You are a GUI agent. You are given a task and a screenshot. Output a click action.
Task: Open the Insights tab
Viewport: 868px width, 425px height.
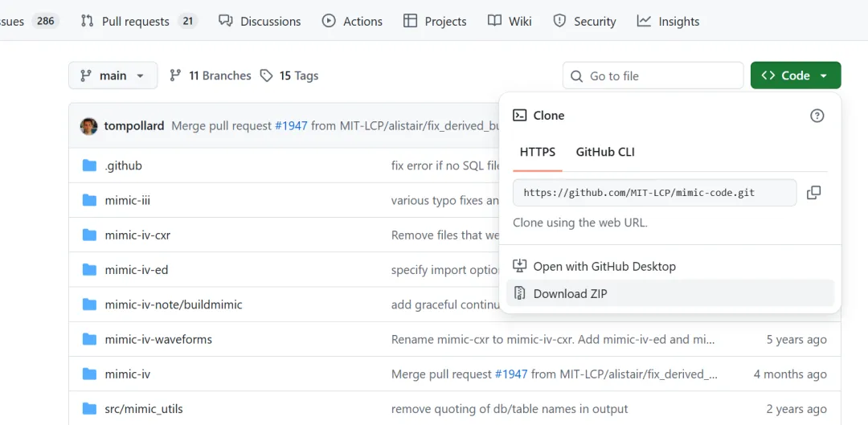(668, 21)
